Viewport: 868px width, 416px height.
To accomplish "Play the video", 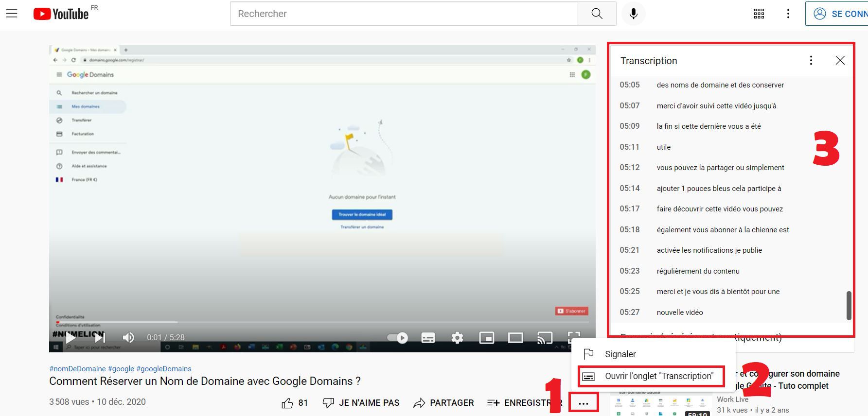I will (x=71, y=337).
